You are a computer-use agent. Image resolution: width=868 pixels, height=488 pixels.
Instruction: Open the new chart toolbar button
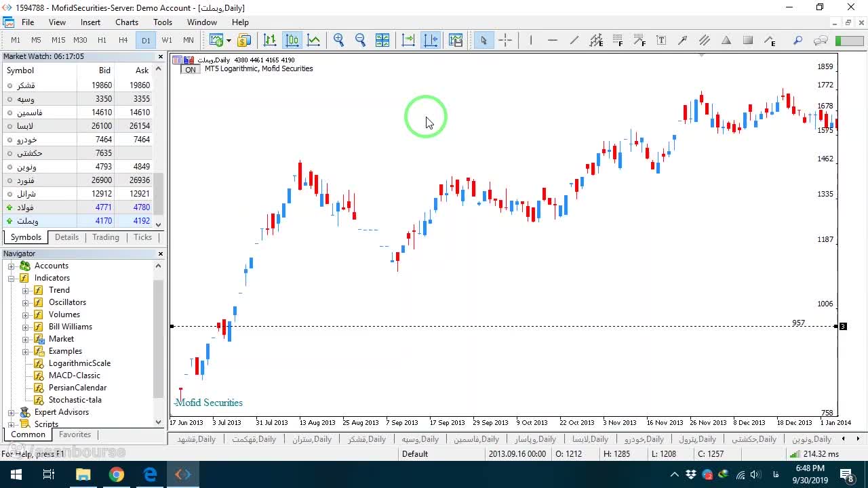point(216,40)
